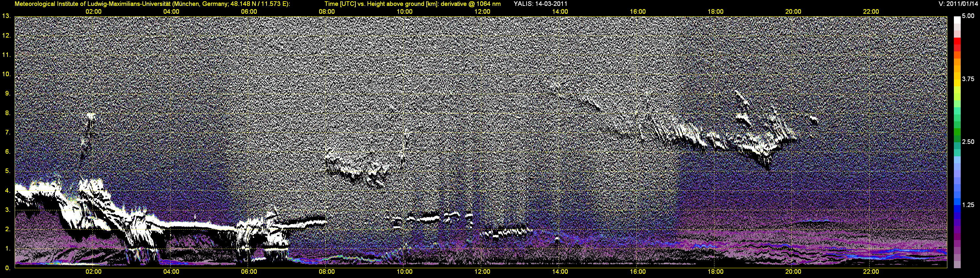Click '04:00' on the bottom time axis
980x278 pixels.
(171, 272)
